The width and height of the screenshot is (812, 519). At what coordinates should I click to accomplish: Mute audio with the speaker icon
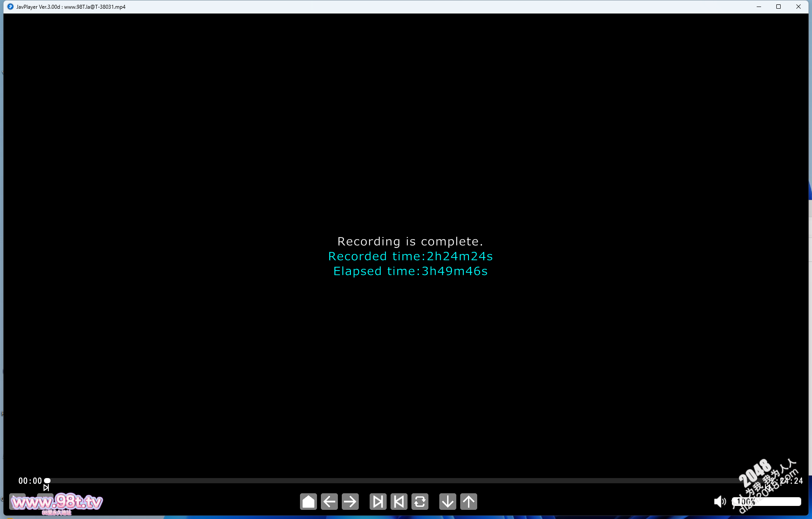pos(720,502)
